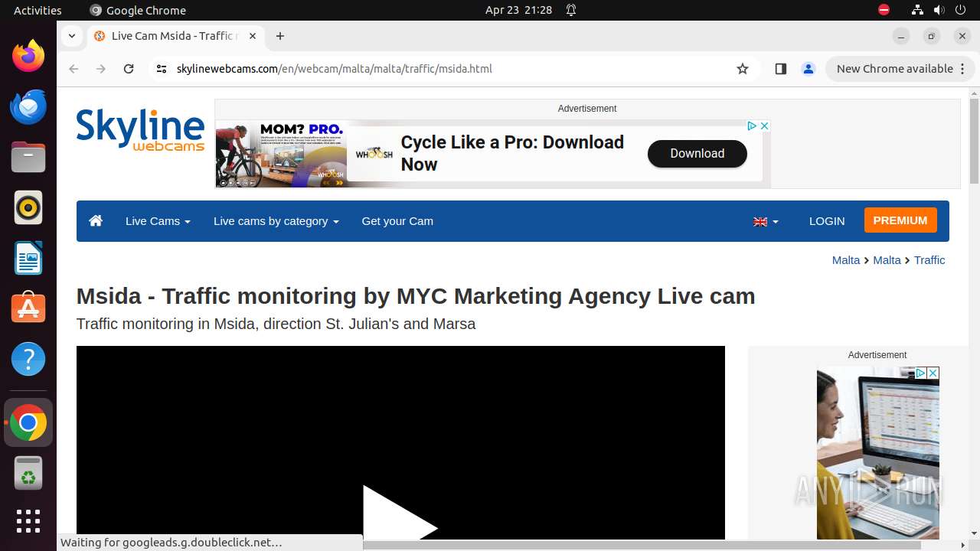980x551 pixels.
Task: Select the Get your Cam menu item
Action: (x=397, y=221)
